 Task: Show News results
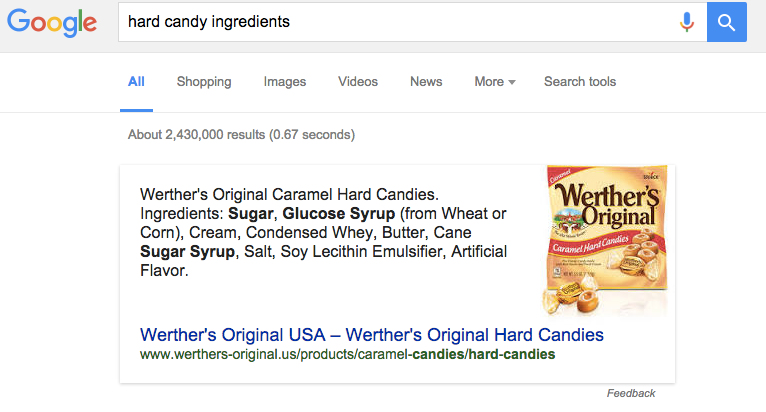coord(426,82)
